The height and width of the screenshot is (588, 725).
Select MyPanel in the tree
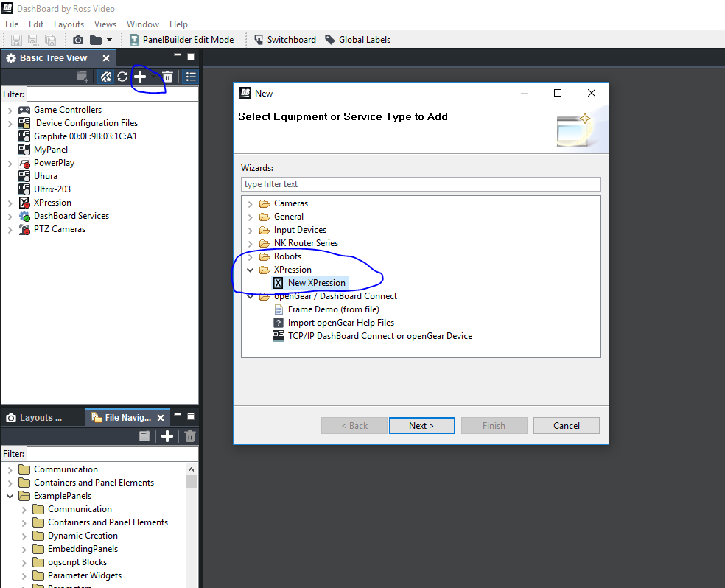pyautogui.click(x=51, y=150)
